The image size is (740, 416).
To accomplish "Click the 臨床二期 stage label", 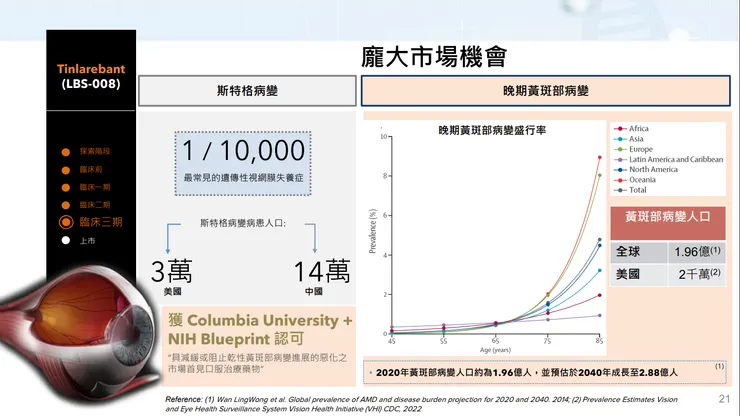I will click(94, 204).
